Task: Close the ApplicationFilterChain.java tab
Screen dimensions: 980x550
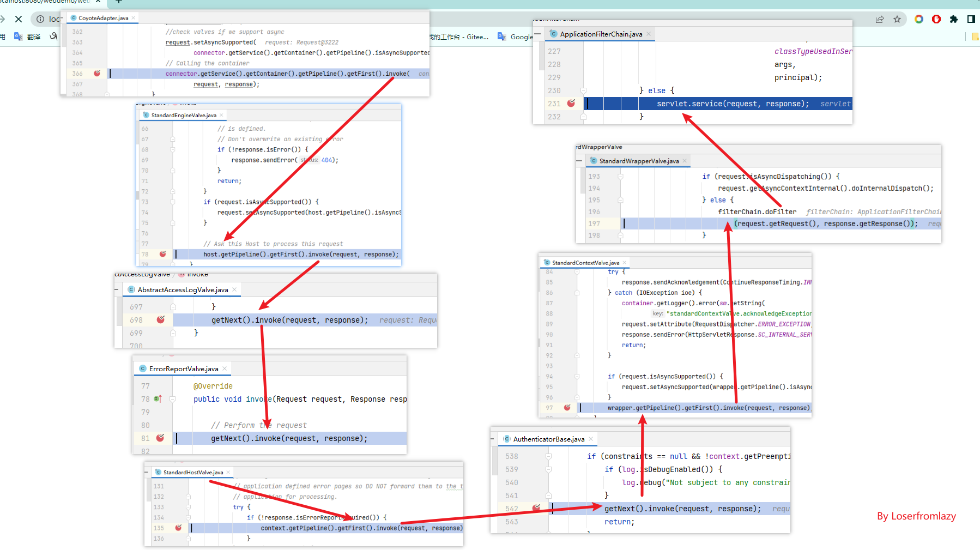Action: click(x=649, y=34)
